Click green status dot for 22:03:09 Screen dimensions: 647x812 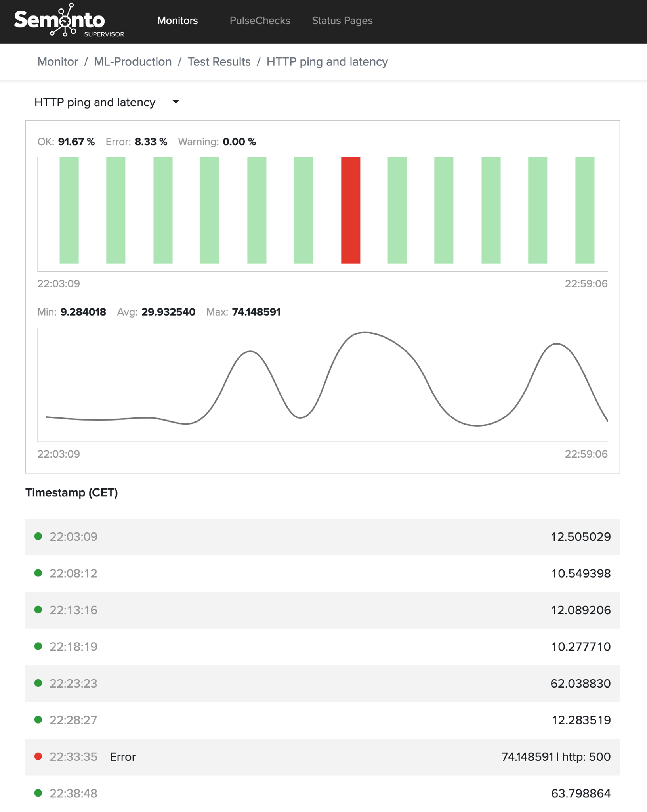38,536
